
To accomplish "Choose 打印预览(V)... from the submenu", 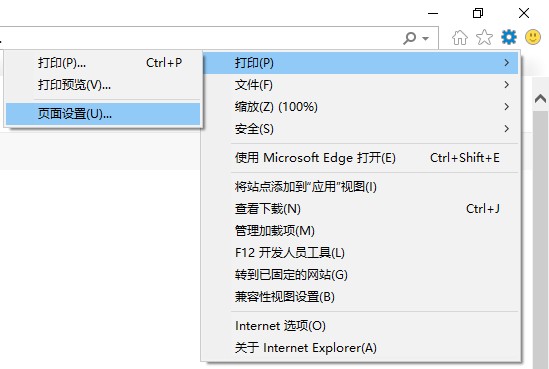I will (103, 85).
